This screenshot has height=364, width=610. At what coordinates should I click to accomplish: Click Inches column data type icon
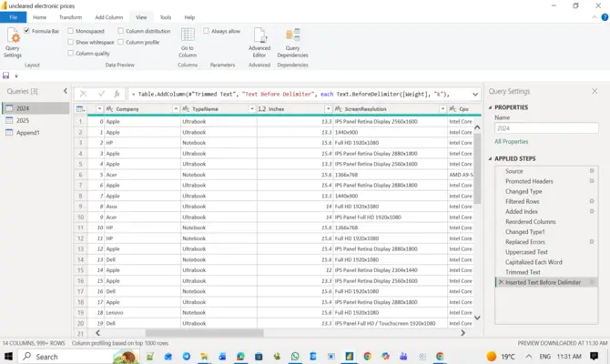click(262, 109)
